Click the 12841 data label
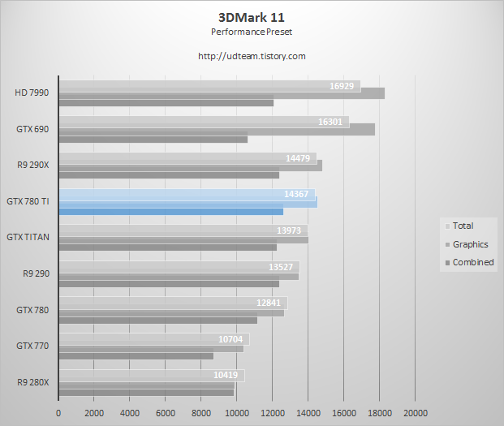This screenshot has height=426, width=504. click(269, 303)
